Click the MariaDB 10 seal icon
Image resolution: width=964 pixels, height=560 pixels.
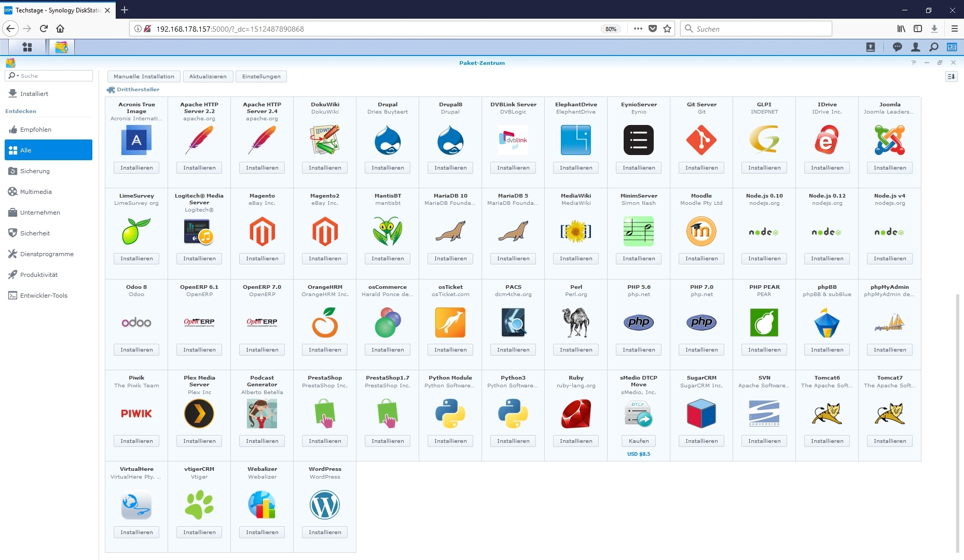coord(450,231)
